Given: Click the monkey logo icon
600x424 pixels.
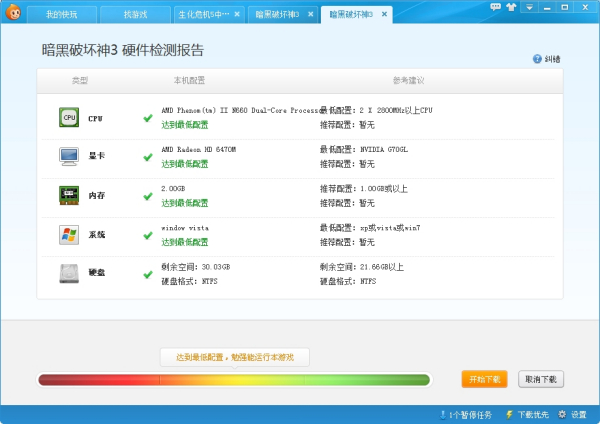Looking at the screenshot, I should pyautogui.click(x=13, y=12).
